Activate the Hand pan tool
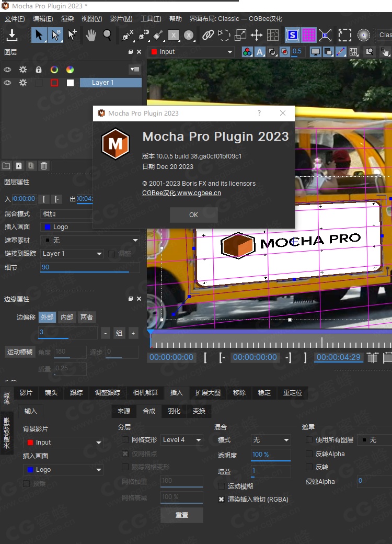Screen dimensions: 392x544 [x=91, y=35]
